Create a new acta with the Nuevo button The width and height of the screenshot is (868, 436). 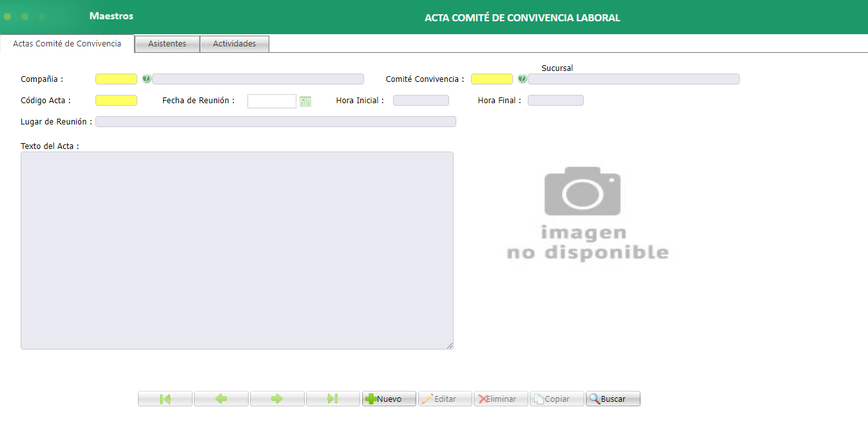[389, 398]
